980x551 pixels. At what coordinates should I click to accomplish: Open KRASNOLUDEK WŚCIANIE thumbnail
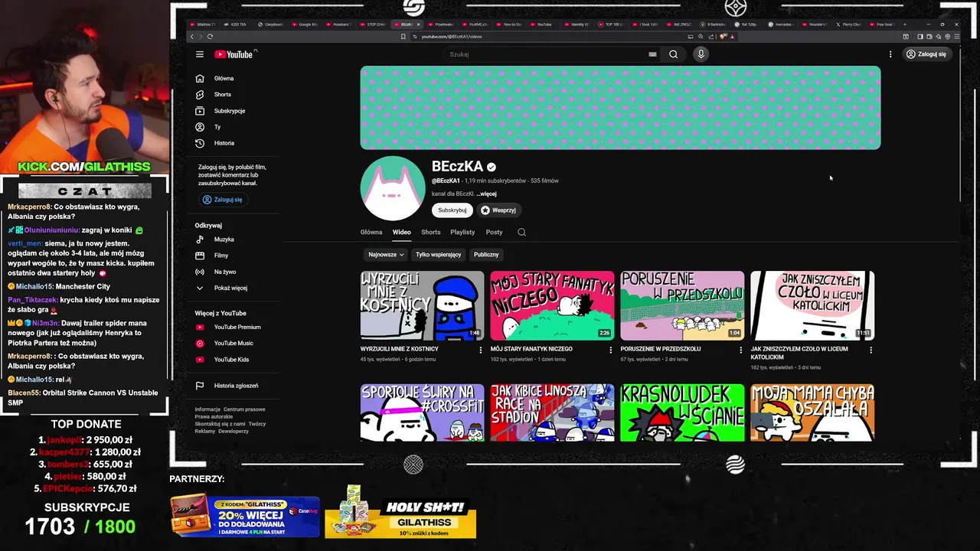tap(682, 412)
